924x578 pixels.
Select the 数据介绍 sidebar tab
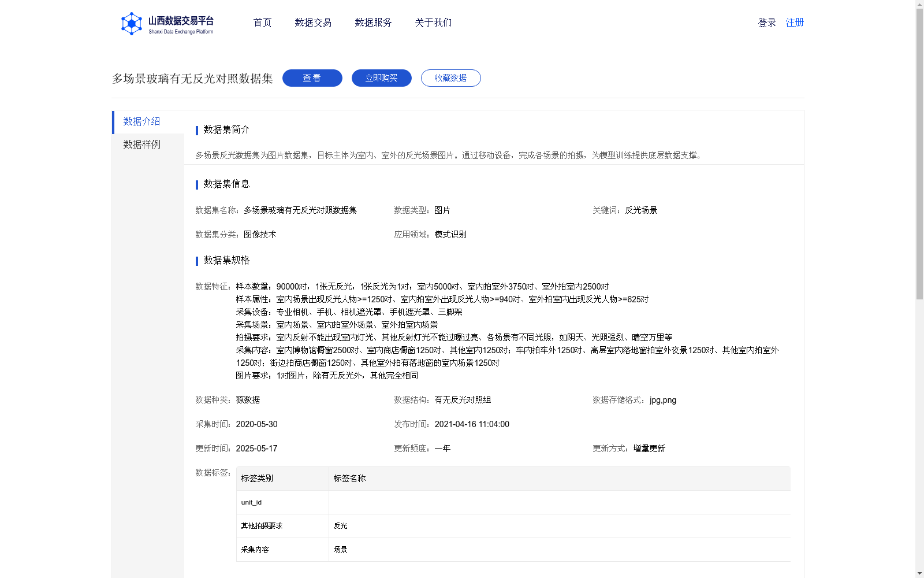(148, 122)
